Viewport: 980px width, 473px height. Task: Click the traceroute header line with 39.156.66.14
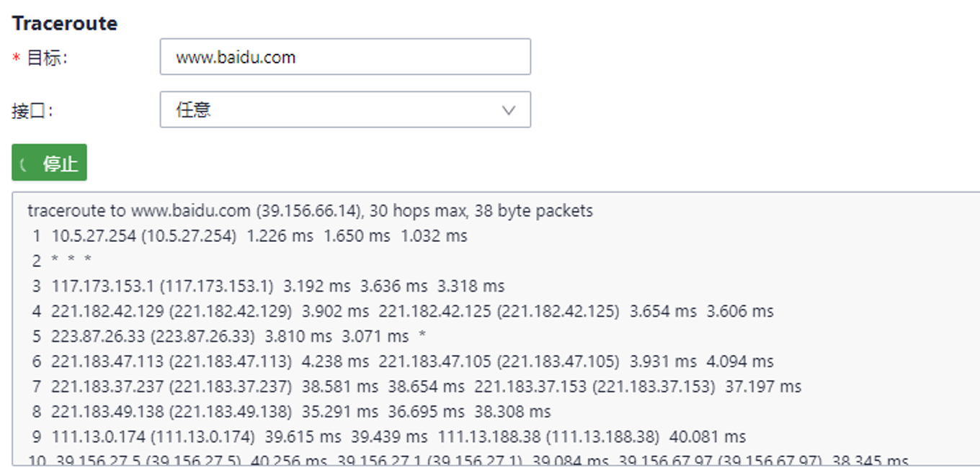[x=310, y=211]
